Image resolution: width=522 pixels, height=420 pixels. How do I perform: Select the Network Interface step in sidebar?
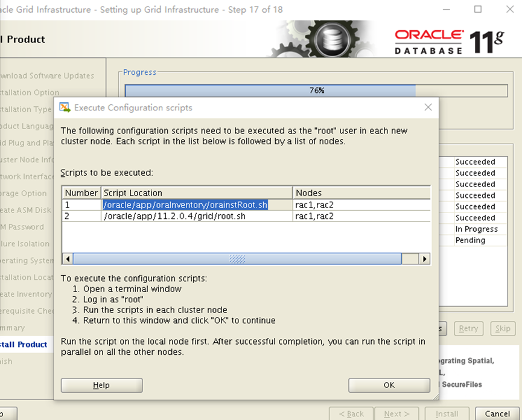pos(27,176)
